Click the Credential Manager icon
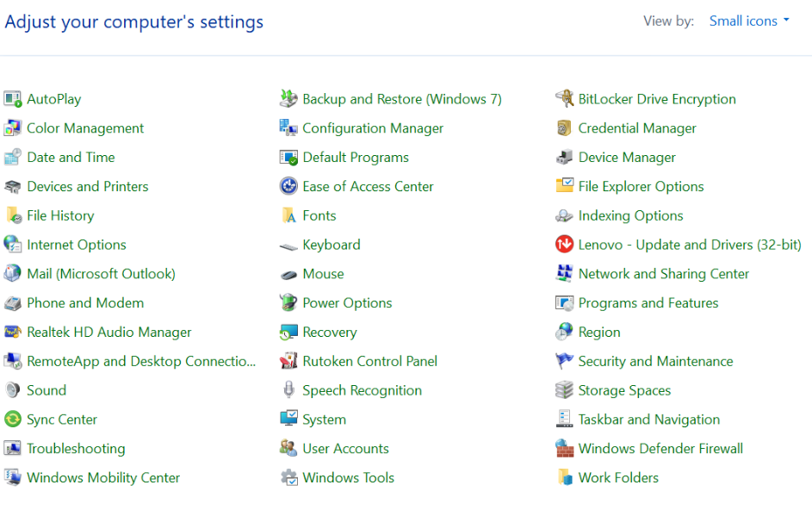 (564, 128)
